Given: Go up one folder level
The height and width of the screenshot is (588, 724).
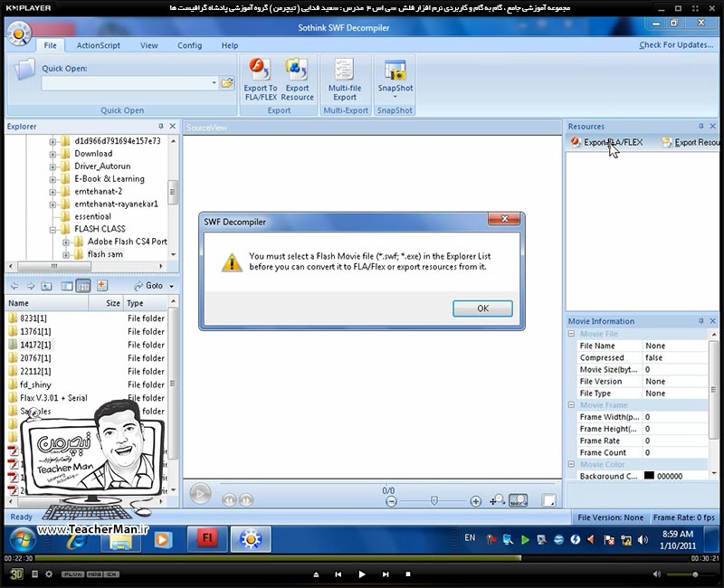Looking at the screenshot, I should pyautogui.click(x=46, y=286).
